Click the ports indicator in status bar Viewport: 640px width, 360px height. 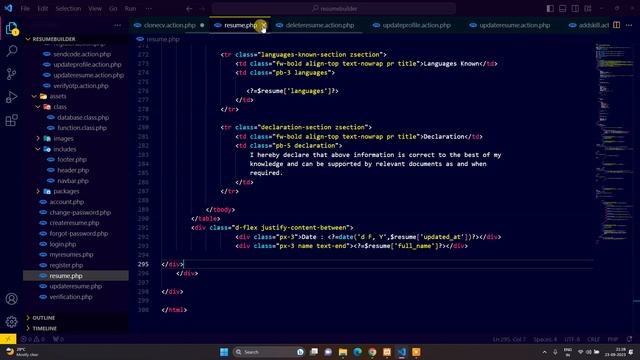pos(58,339)
